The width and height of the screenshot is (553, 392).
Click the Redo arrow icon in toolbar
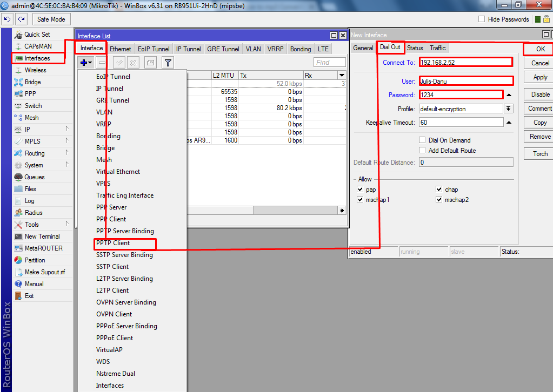(x=22, y=19)
